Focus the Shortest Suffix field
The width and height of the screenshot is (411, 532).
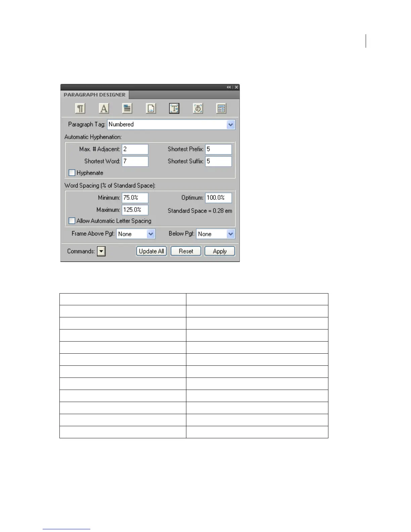click(219, 161)
